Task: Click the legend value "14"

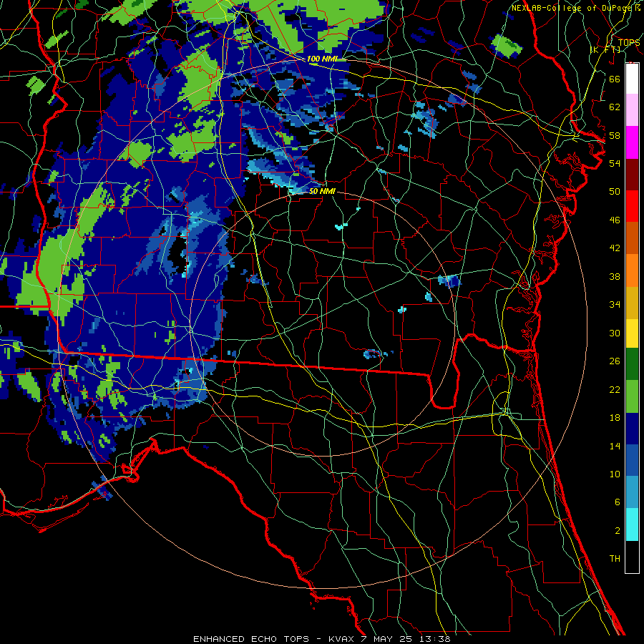Action: 615,446
